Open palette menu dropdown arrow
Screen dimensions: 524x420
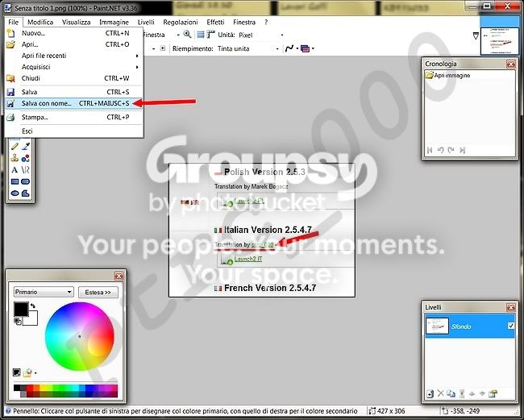[35, 373]
